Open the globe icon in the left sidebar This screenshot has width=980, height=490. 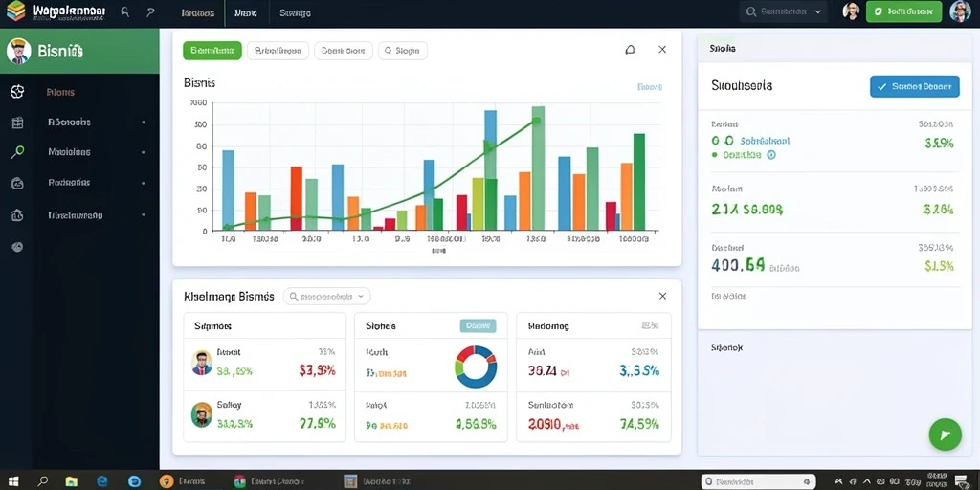(x=17, y=92)
